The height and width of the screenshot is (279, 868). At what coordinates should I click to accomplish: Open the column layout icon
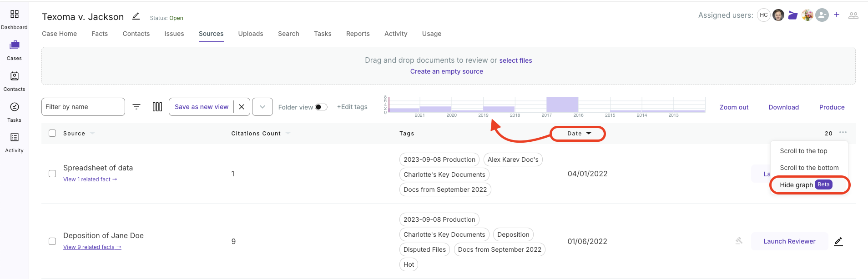click(x=157, y=107)
